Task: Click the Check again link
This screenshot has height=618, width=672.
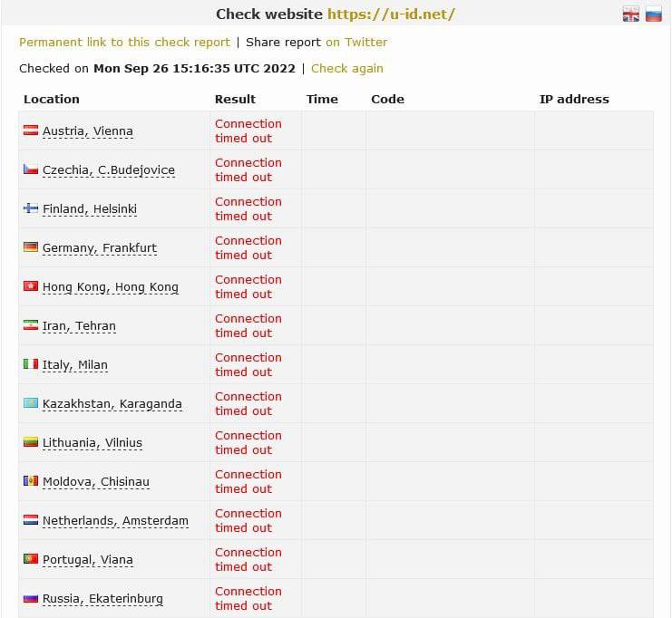Action: point(347,69)
